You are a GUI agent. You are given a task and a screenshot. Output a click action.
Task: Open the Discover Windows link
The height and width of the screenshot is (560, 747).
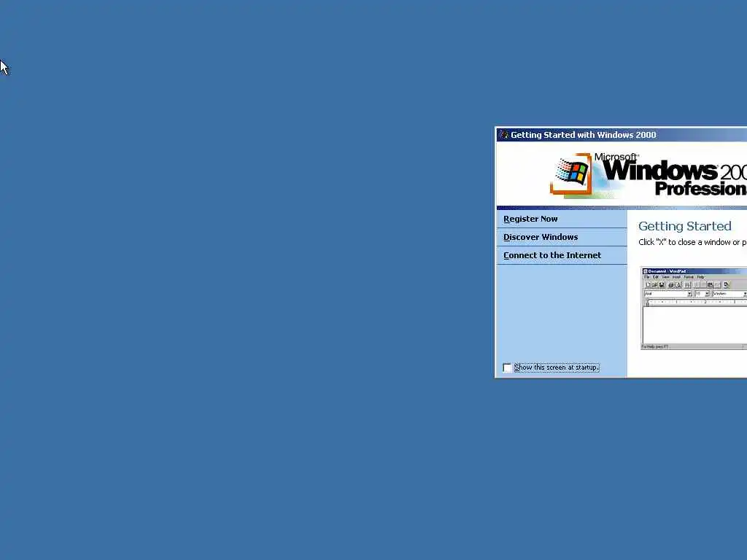[541, 237]
